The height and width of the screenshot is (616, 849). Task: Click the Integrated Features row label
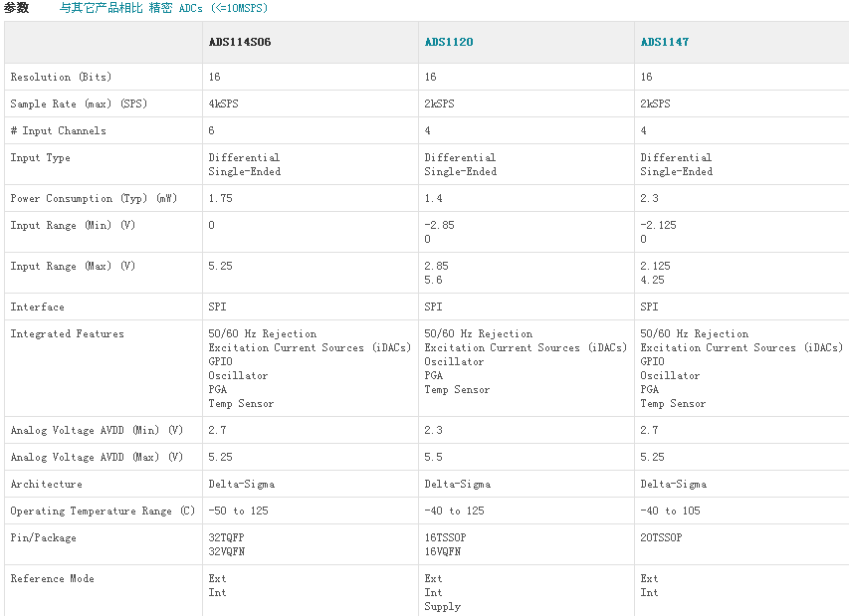click(x=67, y=333)
